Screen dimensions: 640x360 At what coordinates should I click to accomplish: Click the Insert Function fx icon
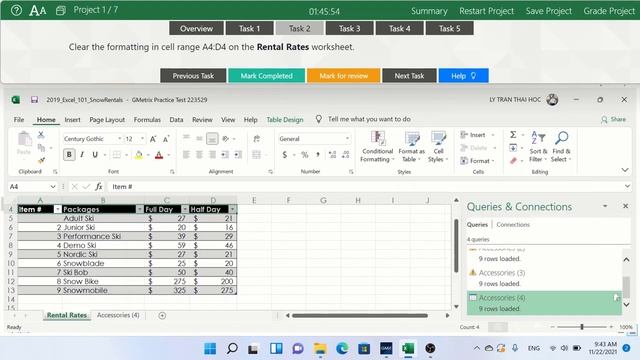pos(99,187)
